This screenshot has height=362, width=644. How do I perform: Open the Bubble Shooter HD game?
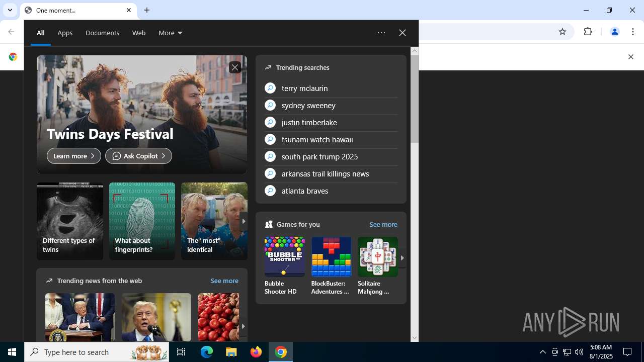285,266
